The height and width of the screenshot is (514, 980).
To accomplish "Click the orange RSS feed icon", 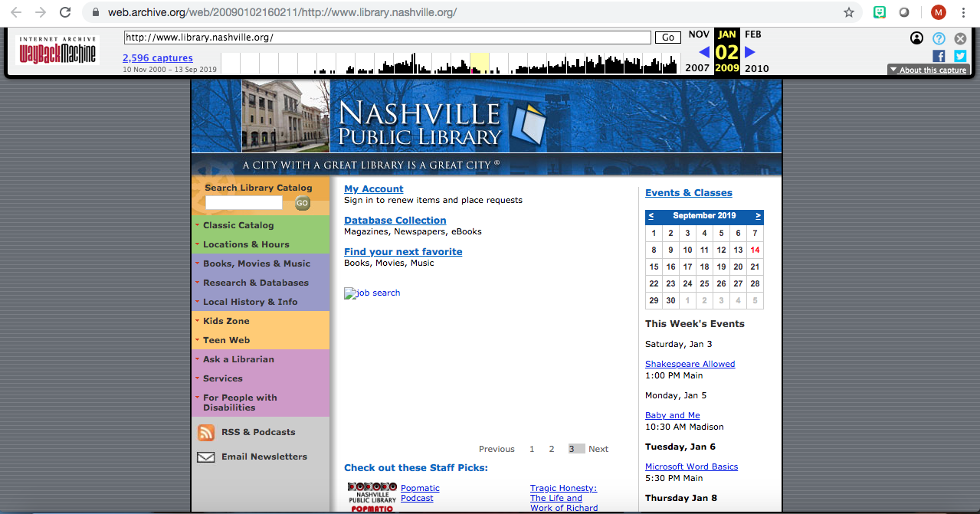I will [206, 433].
